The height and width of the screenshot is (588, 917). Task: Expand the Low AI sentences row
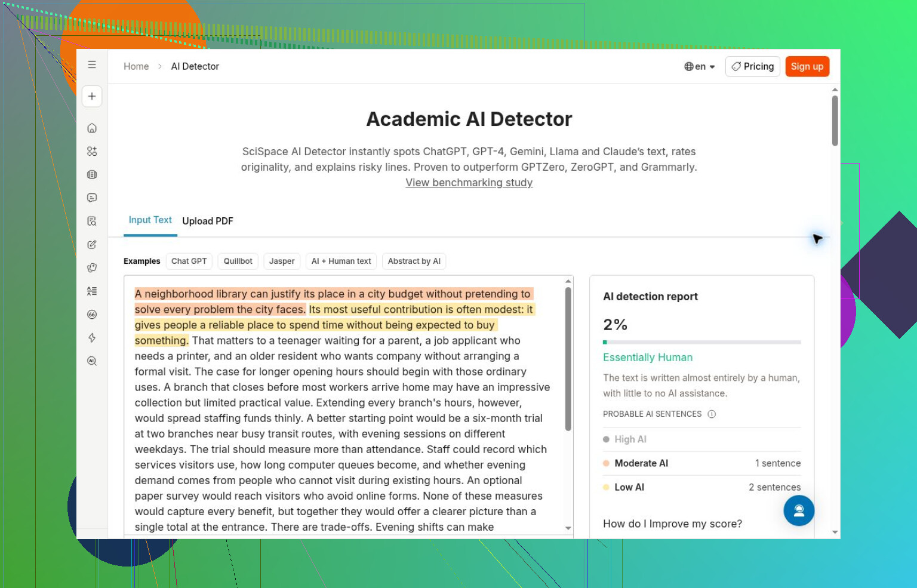[701, 487]
